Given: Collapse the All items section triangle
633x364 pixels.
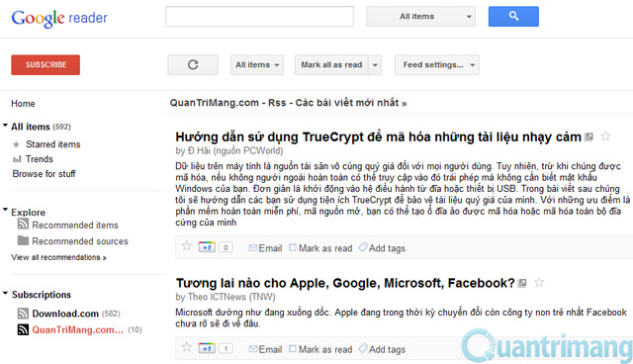Looking at the screenshot, I should tap(5, 126).
